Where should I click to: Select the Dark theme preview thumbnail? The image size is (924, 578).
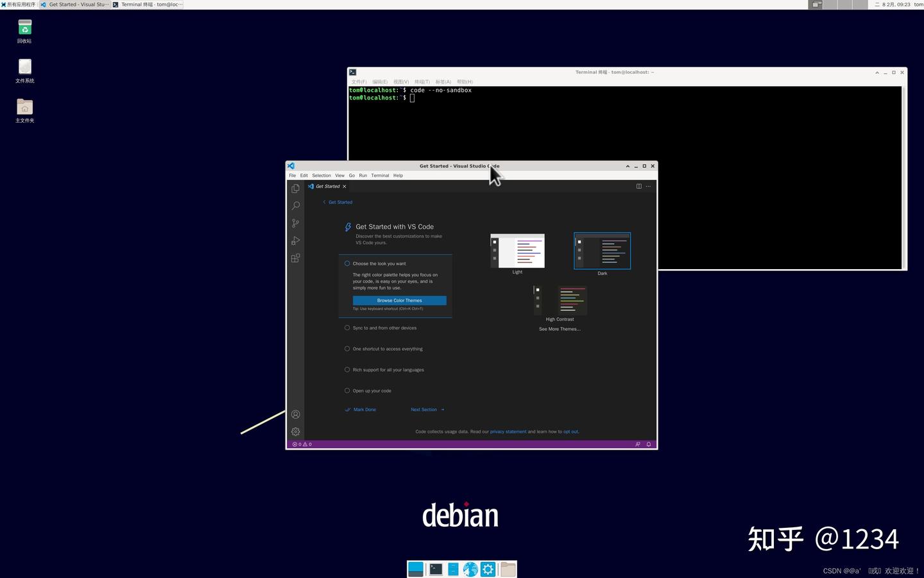(x=602, y=251)
